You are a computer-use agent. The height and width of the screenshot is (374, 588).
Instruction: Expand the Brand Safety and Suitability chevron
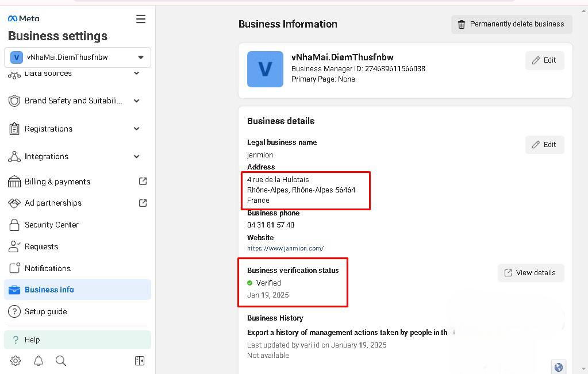[137, 101]
